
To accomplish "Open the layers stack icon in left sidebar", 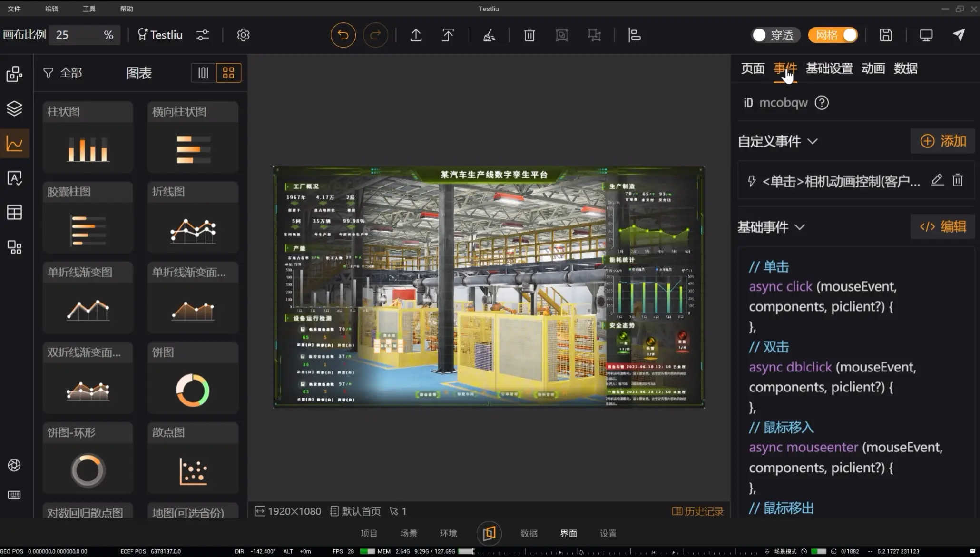I will 14,108.
